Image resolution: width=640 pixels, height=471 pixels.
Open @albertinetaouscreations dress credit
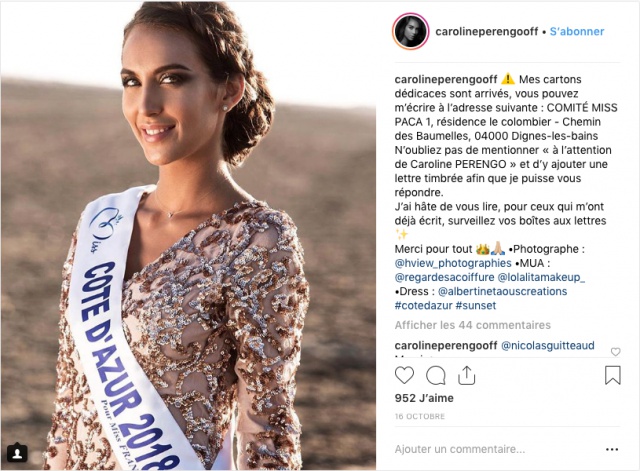502,291
